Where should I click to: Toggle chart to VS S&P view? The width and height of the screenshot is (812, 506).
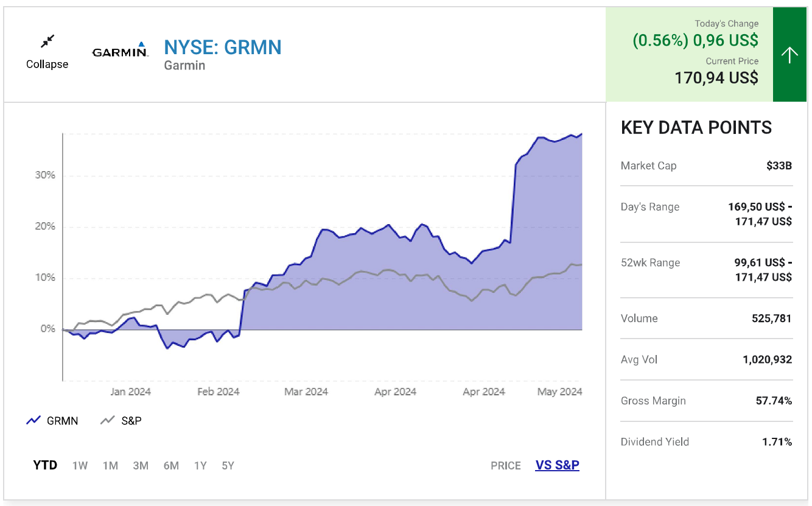[557, 466]
